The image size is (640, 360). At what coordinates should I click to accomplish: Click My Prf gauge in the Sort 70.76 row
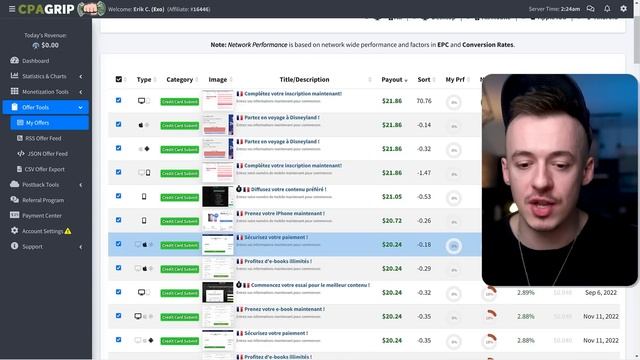point(454,102)
